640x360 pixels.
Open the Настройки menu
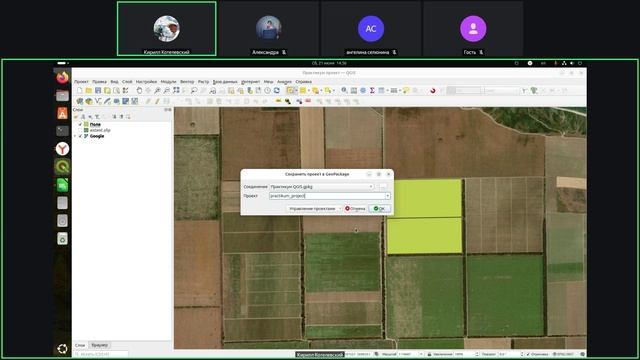coord(146,82)
